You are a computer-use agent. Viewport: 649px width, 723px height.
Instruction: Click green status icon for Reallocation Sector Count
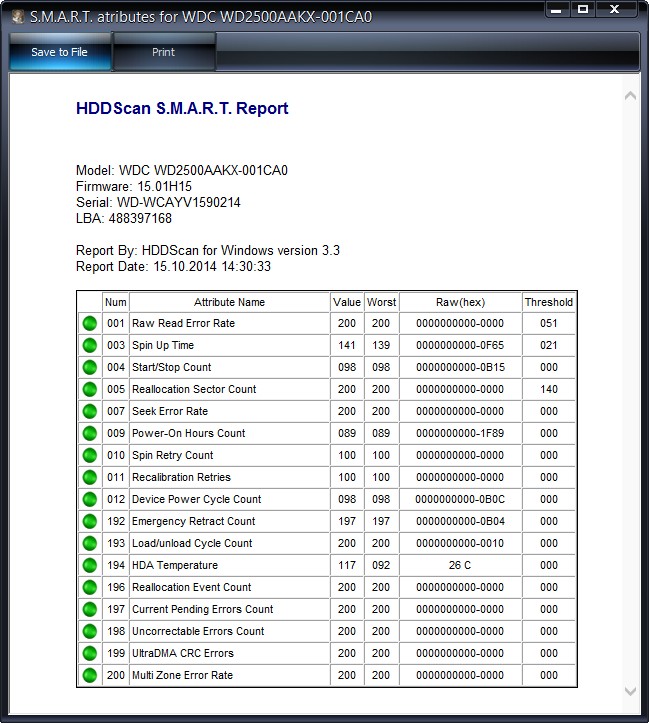coord(90,389)
